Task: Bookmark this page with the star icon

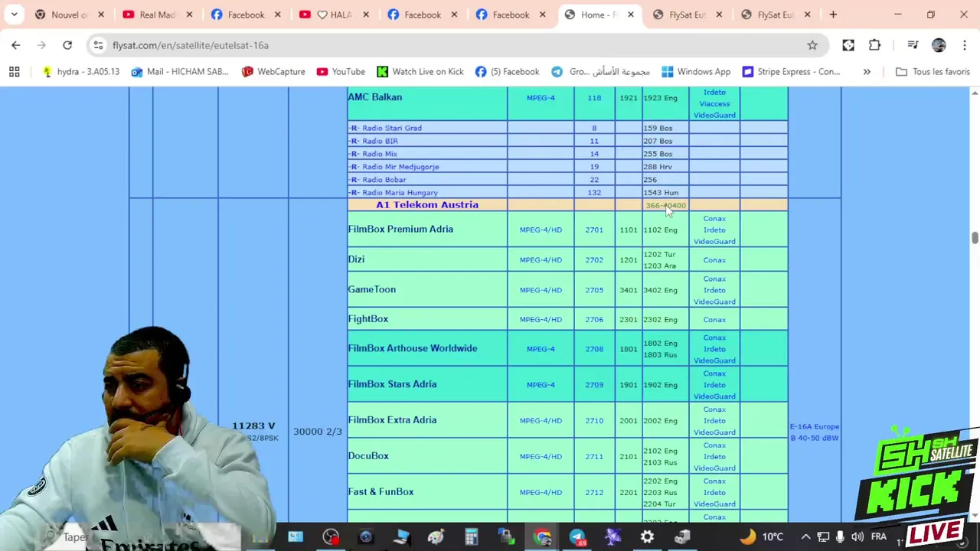Action: point(812,45)
